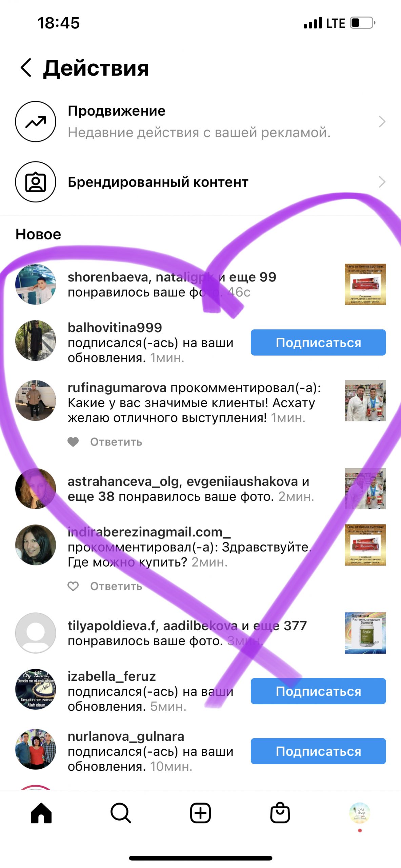Tap the new post plus icon
Image resolution: width=401 pixels, height=868 pixels.
(x=200, y=813)
